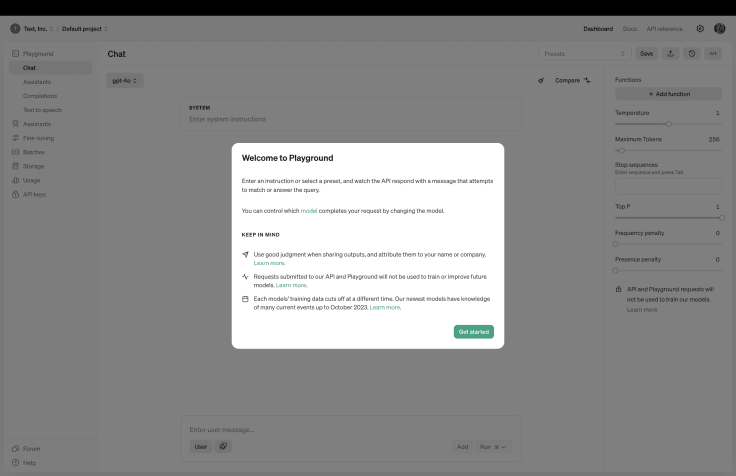Open the API reference tab
This screenshot has width=736, height=476.
[x=664, y=29]
